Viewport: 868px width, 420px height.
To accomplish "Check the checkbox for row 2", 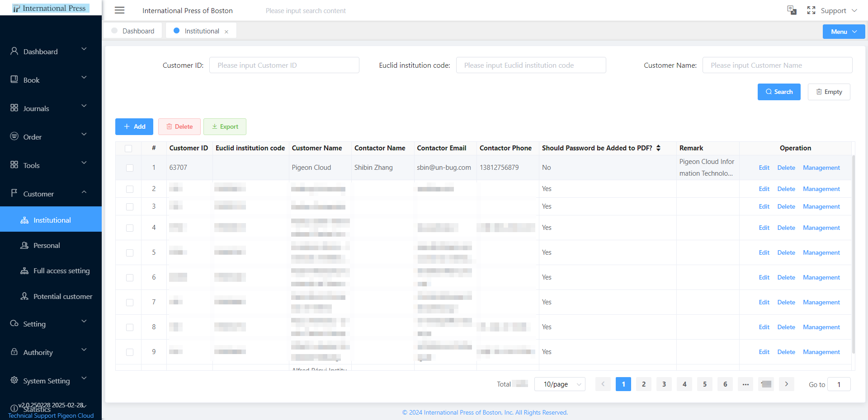I will [130, 189].
